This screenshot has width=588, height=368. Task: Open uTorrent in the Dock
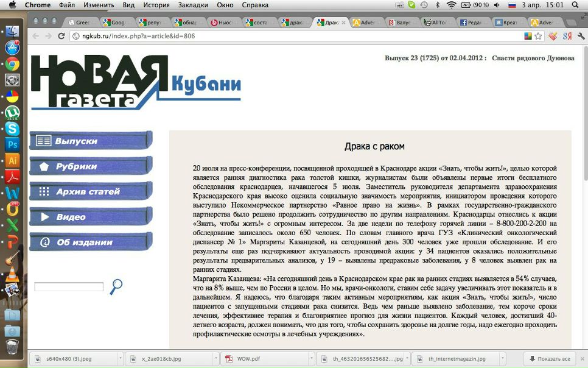pyautogui.click(x=12, y=113)
